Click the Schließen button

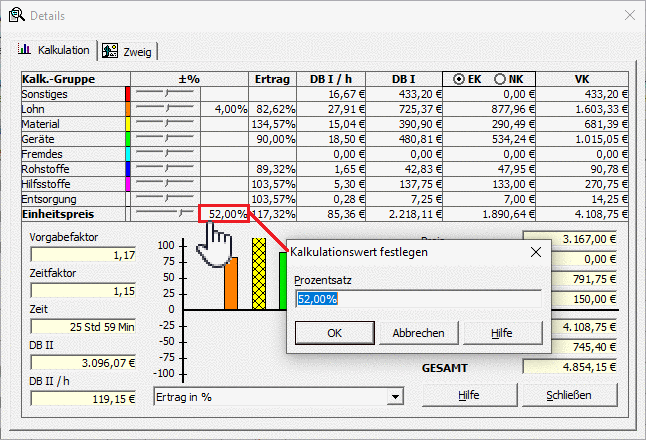(569, 395)
